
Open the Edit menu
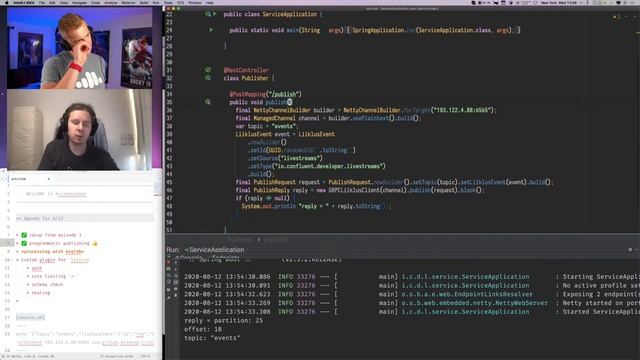pyautogui.click(x=52, y=2)
